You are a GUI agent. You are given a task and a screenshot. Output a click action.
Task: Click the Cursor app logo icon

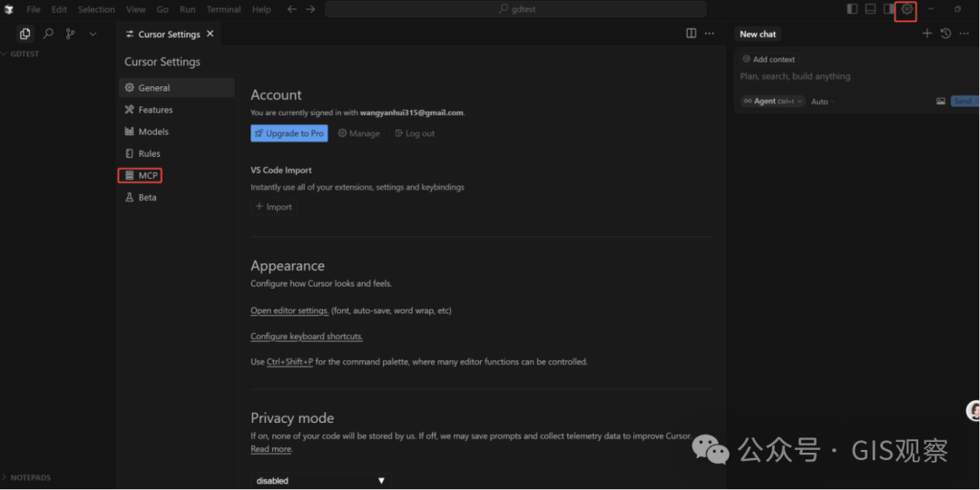coord(9,9)
